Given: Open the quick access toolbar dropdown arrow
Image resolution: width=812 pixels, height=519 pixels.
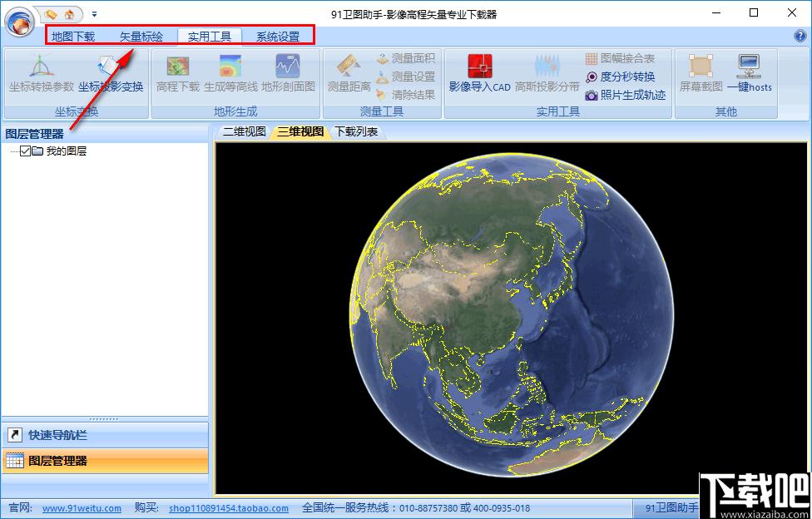Looking at the screenshot, I should [x=94, y=14].
